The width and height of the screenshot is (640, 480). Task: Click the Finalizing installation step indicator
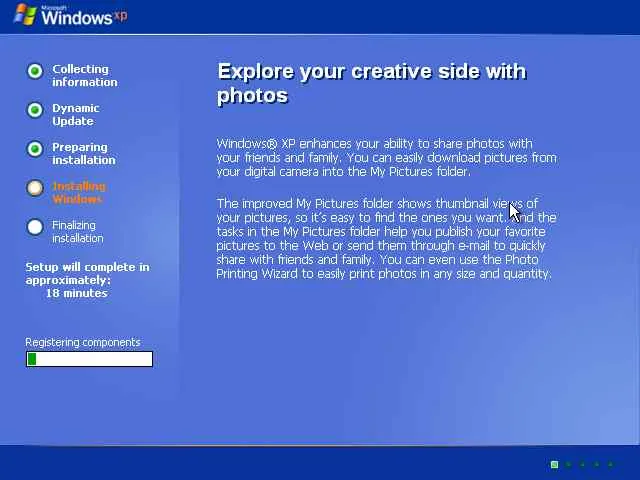35,227
